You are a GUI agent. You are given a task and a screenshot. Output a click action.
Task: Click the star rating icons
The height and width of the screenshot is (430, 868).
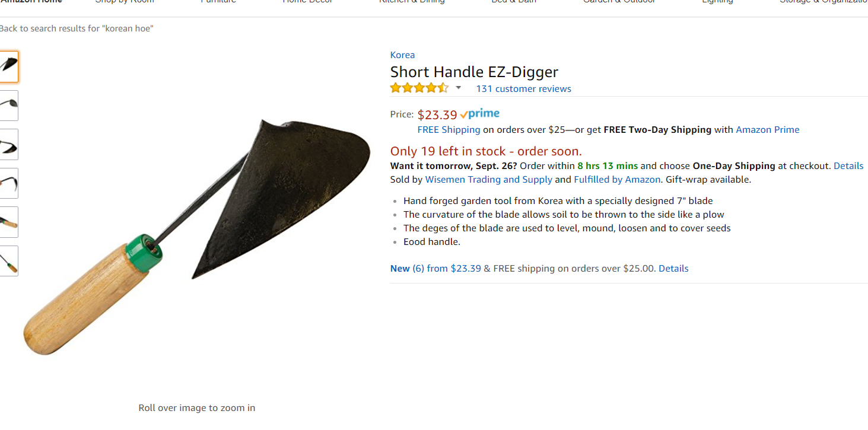coord(419,88)
